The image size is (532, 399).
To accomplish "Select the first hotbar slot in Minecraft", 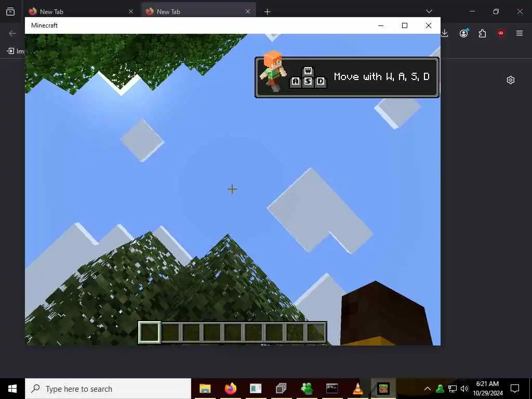I will pyautogui.click(x=150, y=332).
